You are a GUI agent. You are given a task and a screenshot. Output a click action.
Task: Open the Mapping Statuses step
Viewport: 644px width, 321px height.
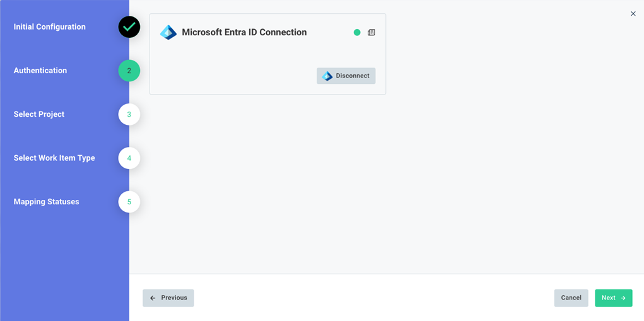click(x=47, y=202)
